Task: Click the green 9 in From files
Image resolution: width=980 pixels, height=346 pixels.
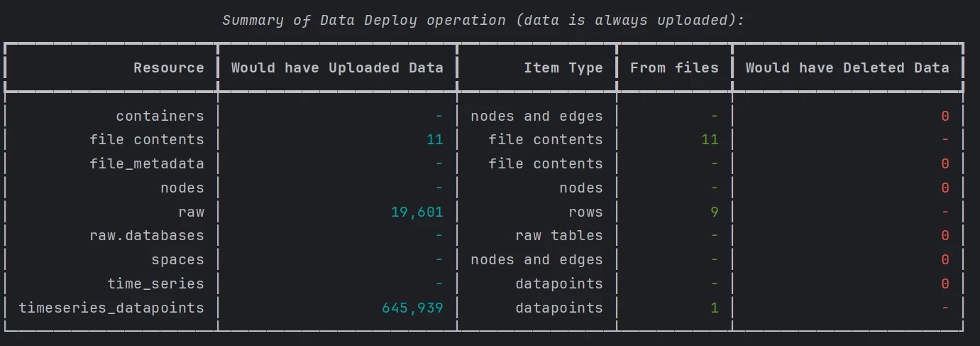Action: click(714, 212)
